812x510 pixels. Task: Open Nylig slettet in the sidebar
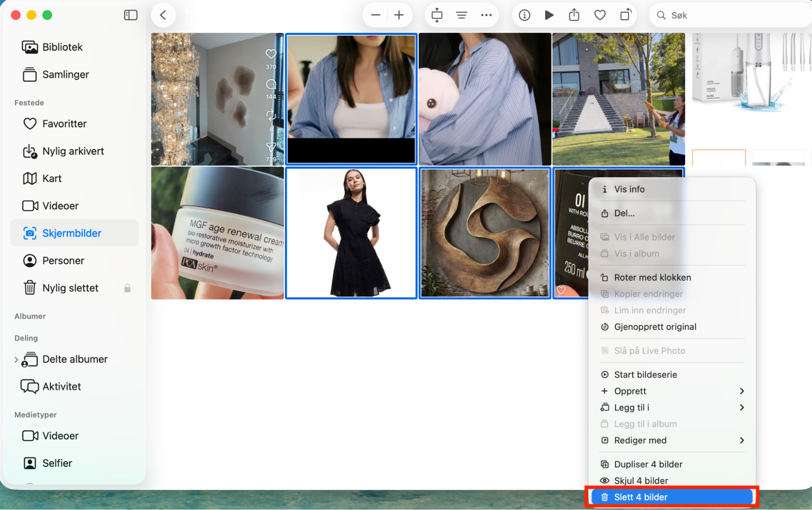click(74, 288)
